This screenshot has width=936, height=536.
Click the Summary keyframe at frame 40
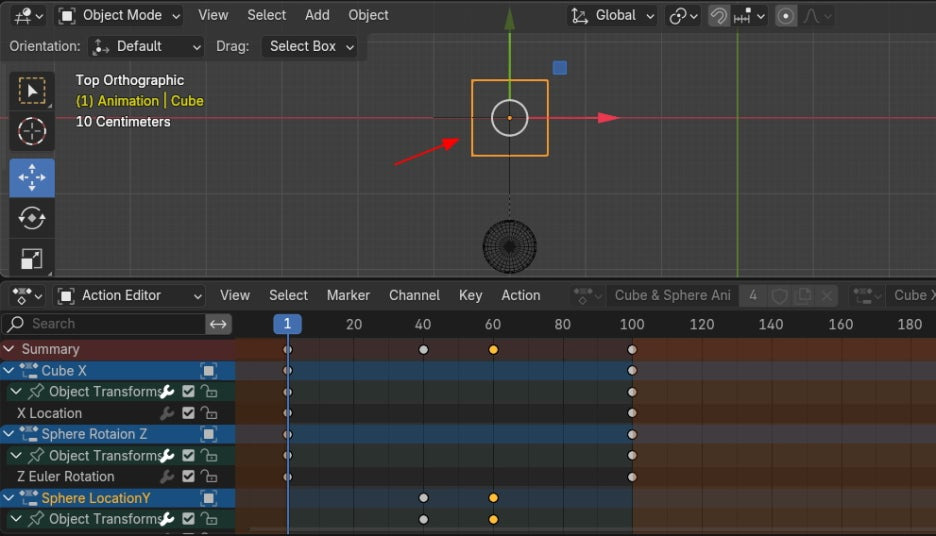(x=423, y=349)
